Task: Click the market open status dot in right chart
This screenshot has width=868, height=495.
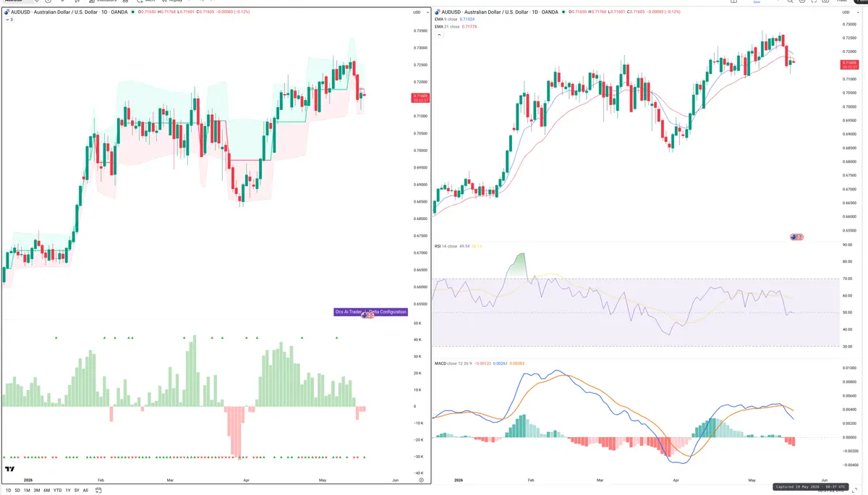Action: [564, 12]
